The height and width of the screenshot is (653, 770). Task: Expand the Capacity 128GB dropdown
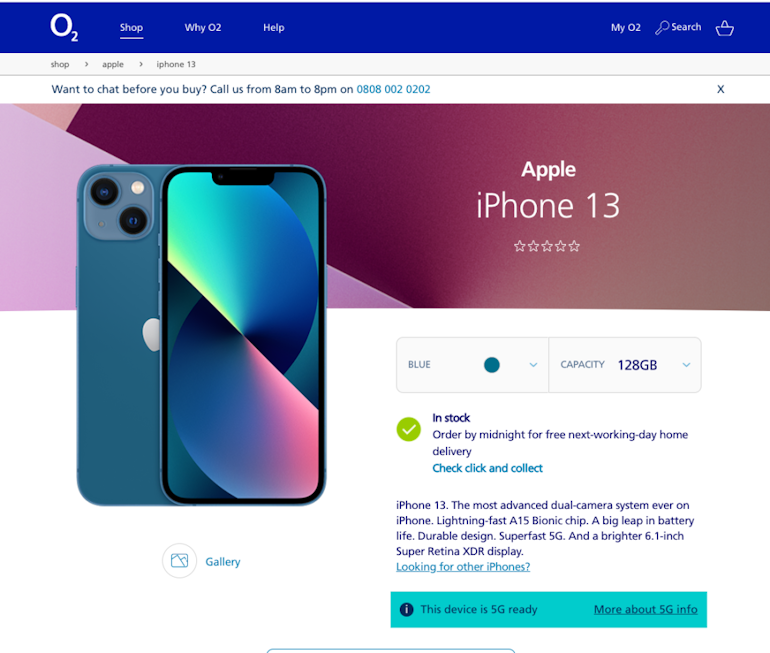tap(625, 365)
